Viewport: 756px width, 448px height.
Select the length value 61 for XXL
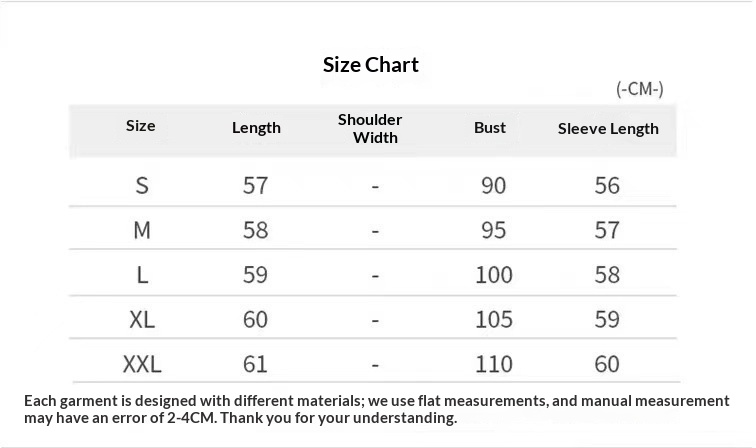click(x=255, y=364)
